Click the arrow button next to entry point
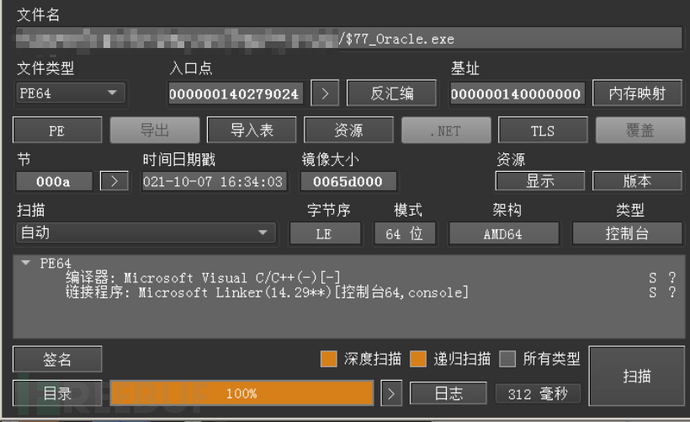The image size is (690, 422). 325,93
